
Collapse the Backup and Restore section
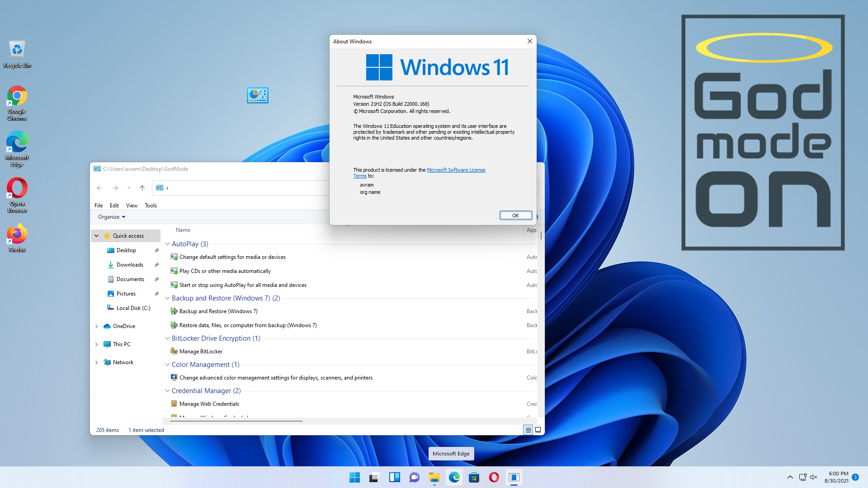coord(168,298)
